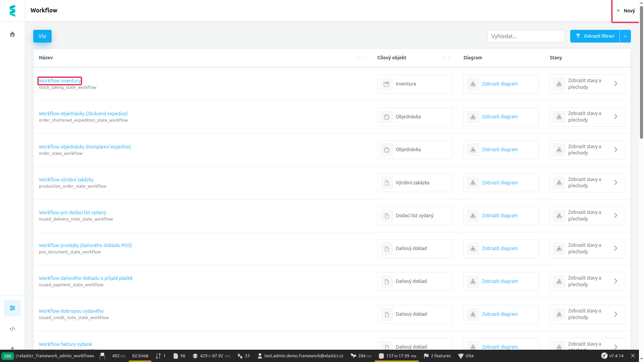Image resolution: width=644 pixels, height=362 pixels.
Task: Click the Symfony logo in debug toolbar
Action: click(x=604, y=356)
